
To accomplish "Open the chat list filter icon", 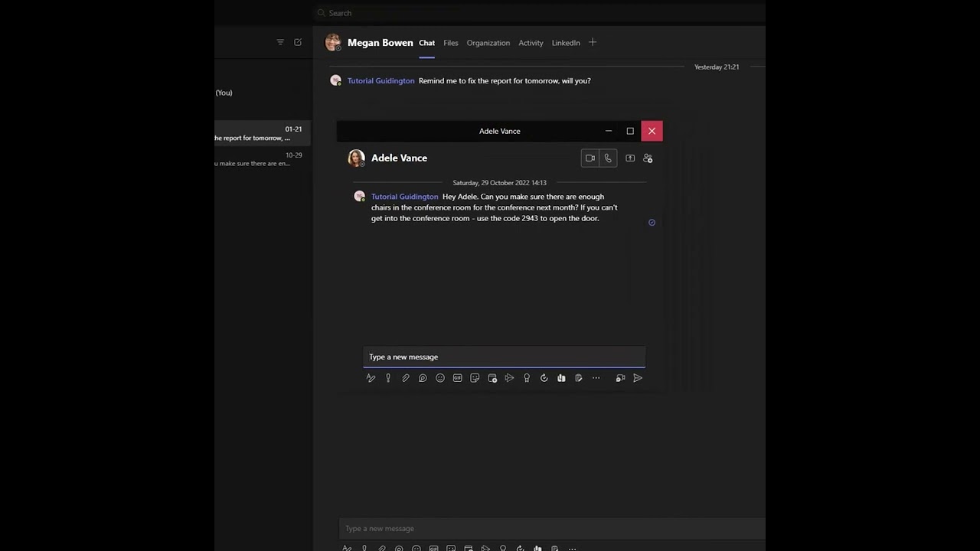I will [280, 42].
